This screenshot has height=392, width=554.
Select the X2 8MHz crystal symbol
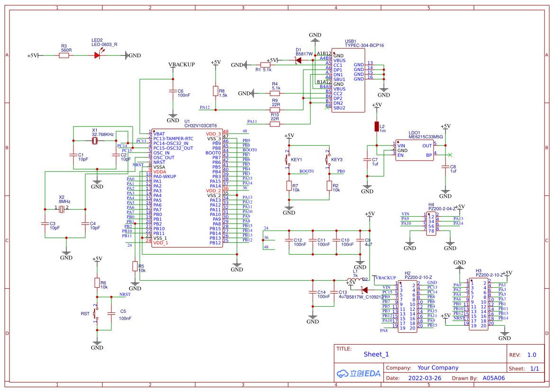pyautogui.click(x=62, y=210)
